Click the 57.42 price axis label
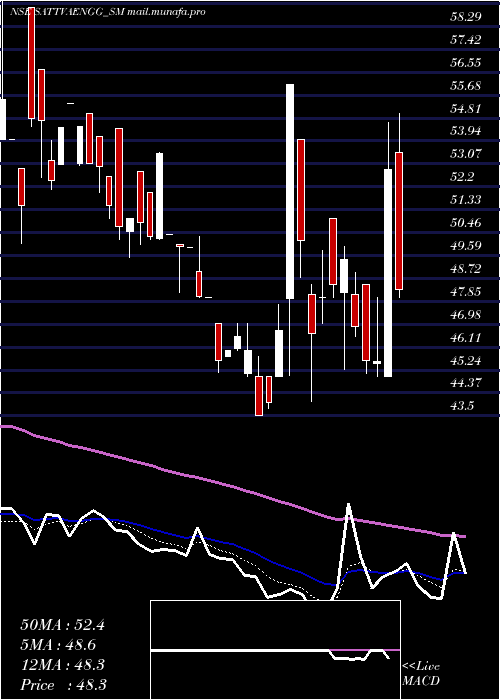 tap(466, 40)
